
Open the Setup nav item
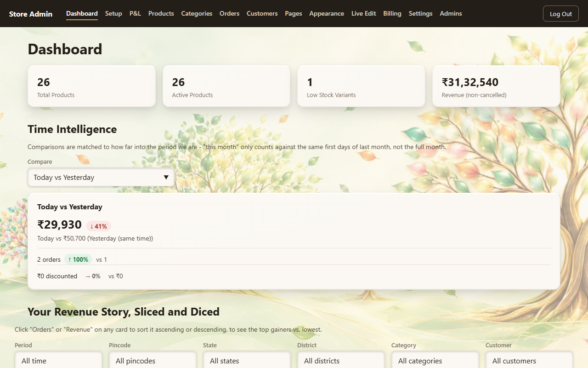[x=113, y=13]
